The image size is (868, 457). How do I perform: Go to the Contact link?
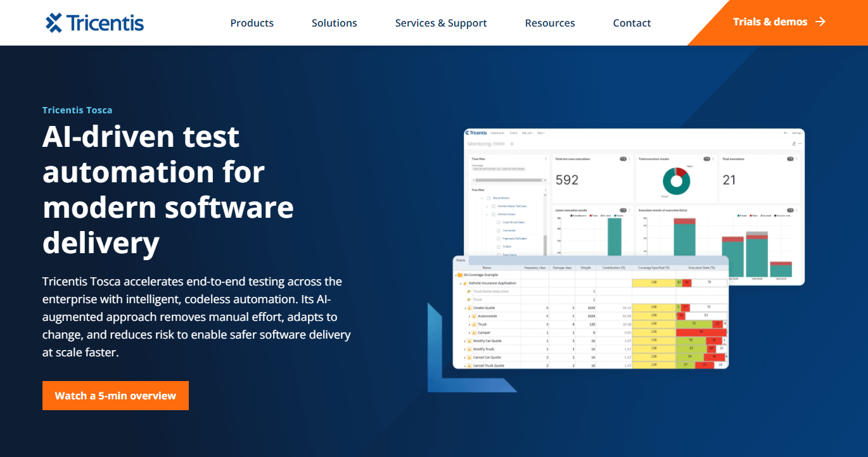click(632, 23)
